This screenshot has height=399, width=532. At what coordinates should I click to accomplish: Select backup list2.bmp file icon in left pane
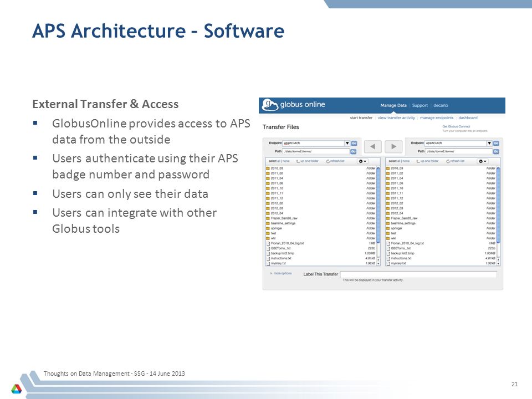pos(268,253)
